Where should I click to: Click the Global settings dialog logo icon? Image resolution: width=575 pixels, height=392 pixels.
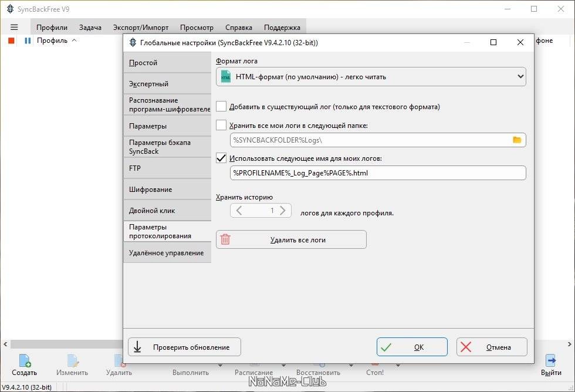[133, 42]
